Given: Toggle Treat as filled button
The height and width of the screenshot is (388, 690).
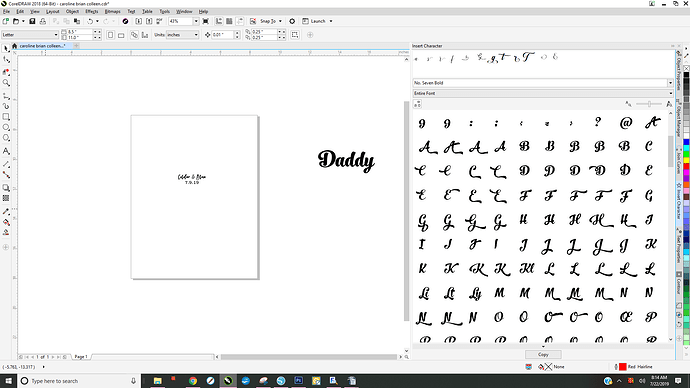Looking at the screenshot, I should click(x=295, y=35).
